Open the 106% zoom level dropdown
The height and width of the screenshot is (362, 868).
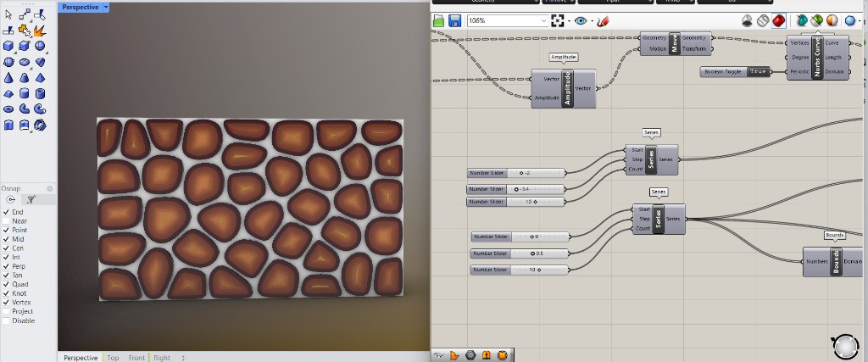543,21
